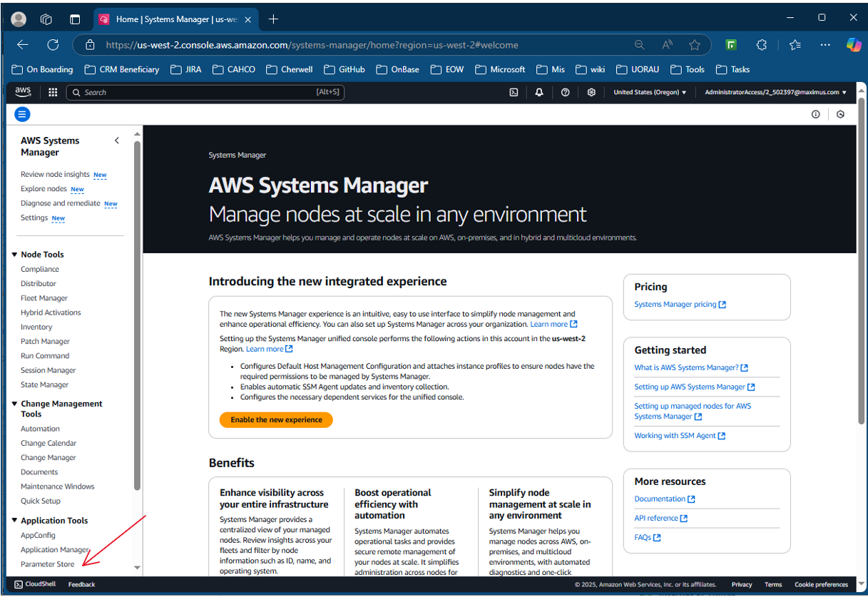Collapse the Change Management Tools section
The width and height of the screenshot is (868, 597).
click(x=14, y=404)
